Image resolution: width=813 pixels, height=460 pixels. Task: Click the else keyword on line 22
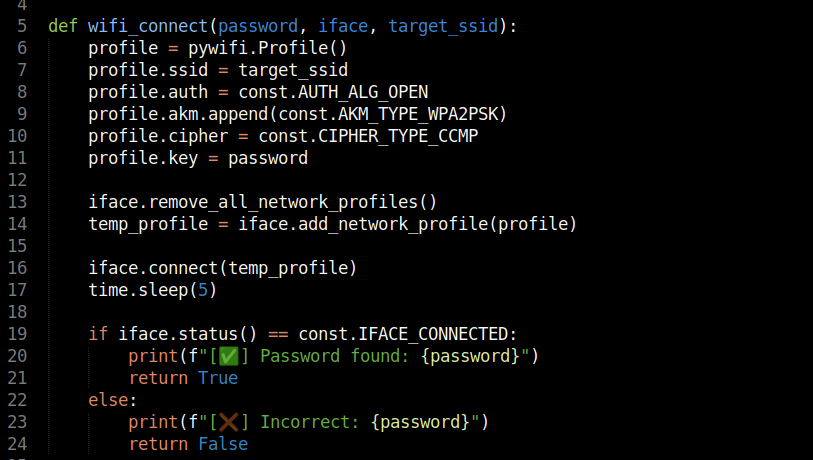[108, 400]
